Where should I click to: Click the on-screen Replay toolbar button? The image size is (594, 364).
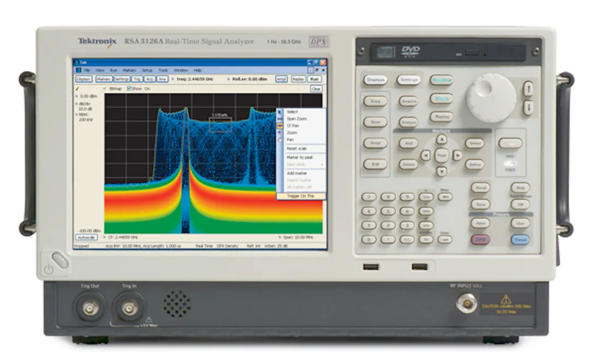point(298,79)
